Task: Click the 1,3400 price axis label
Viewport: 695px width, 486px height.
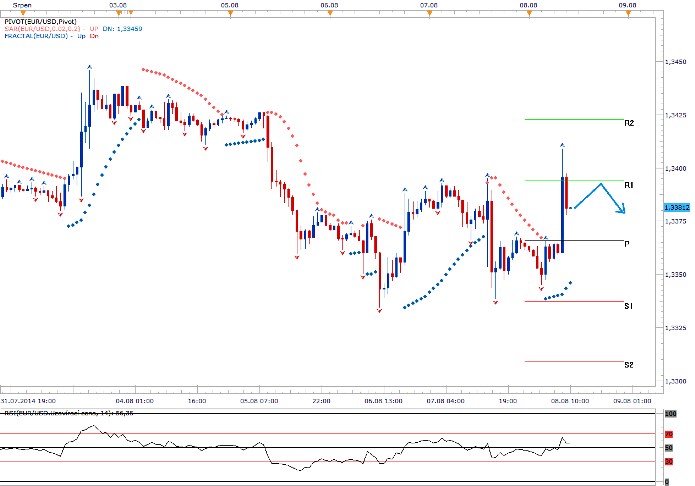Action: coord(676,168)
